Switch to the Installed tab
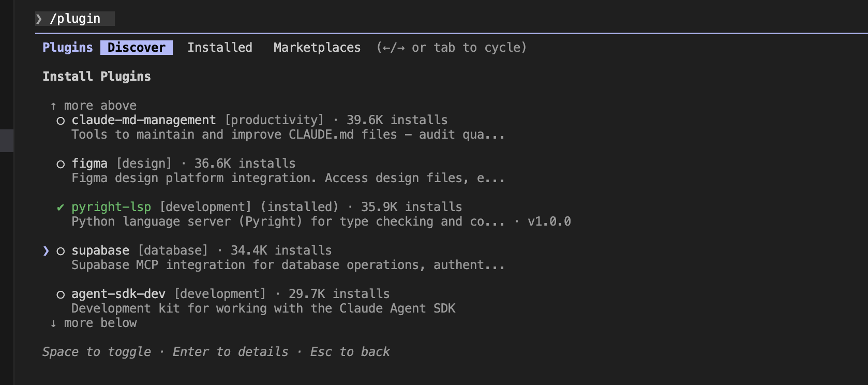Screen dimensions: 868x385 click(x=220, y=48)
